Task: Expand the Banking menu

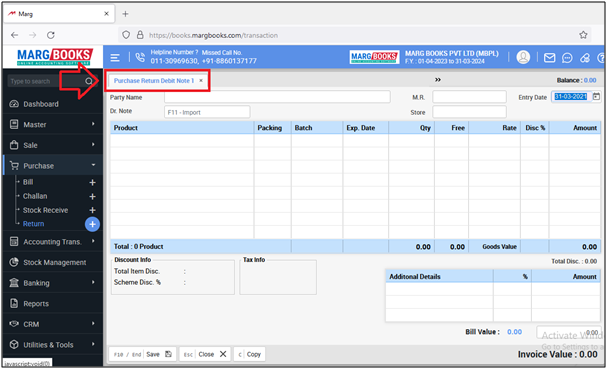Action: click(53, 283)
